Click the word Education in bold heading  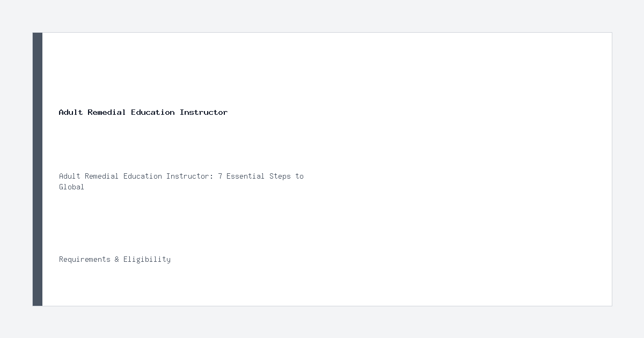153,112
